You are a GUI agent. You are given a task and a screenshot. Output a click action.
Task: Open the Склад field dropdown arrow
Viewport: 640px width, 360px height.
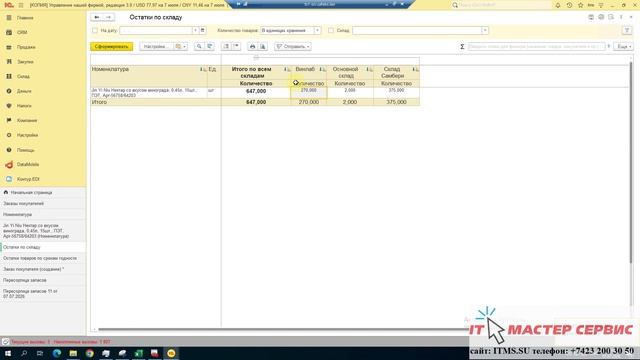point(485,31)
